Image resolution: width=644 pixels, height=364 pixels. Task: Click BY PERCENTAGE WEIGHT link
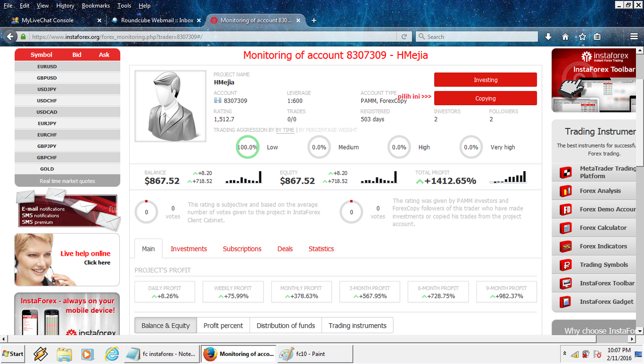pos(328,130)
